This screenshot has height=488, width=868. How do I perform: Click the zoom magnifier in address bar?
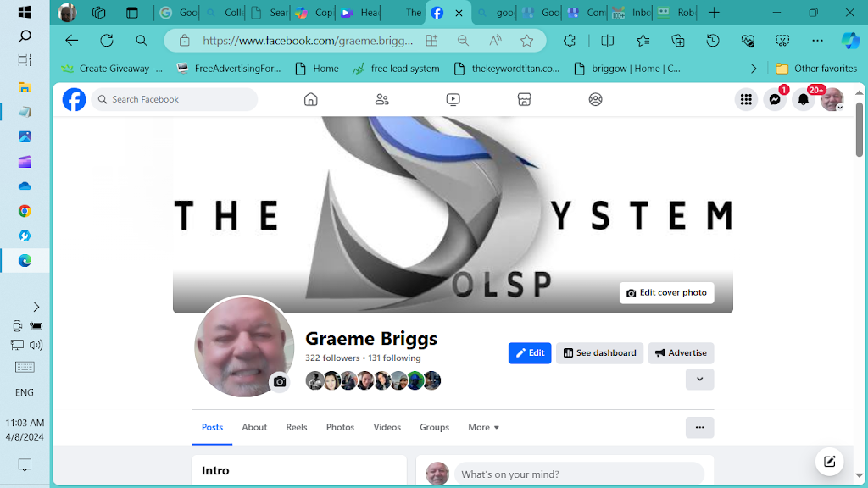(464, 41)
